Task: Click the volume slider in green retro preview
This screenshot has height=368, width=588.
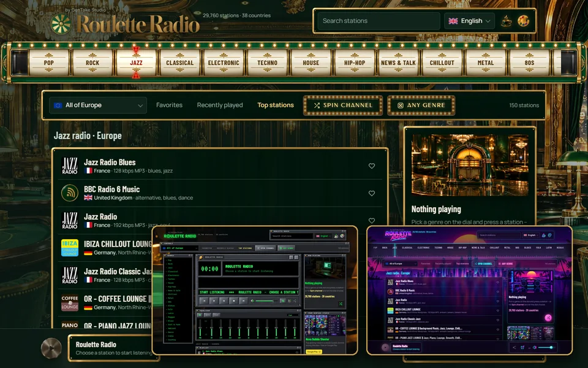Action: coord(267,301)
